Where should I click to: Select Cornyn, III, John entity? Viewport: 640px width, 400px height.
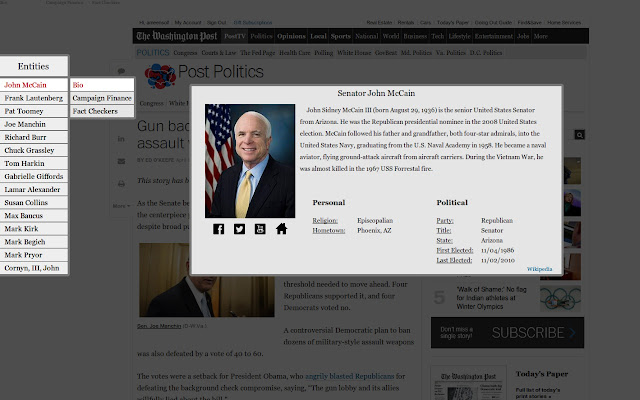tap(34, 268)
